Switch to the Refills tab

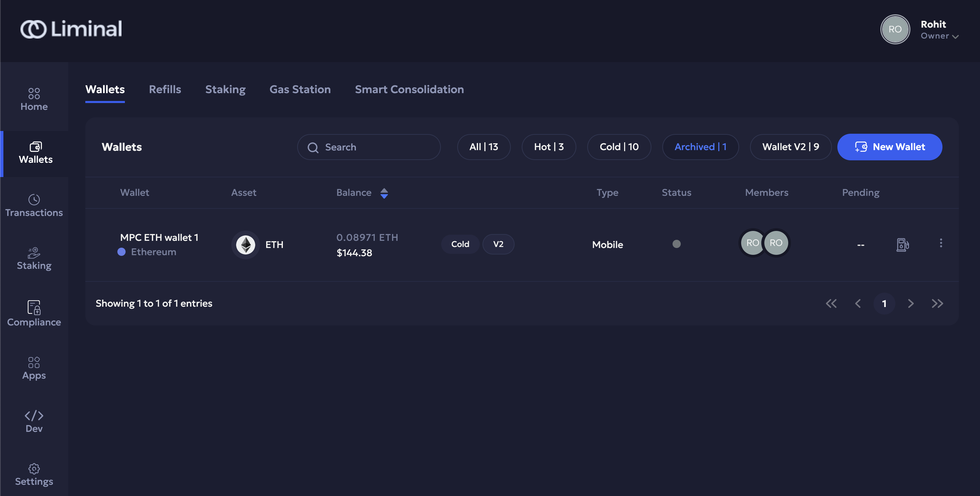[165, 89]
